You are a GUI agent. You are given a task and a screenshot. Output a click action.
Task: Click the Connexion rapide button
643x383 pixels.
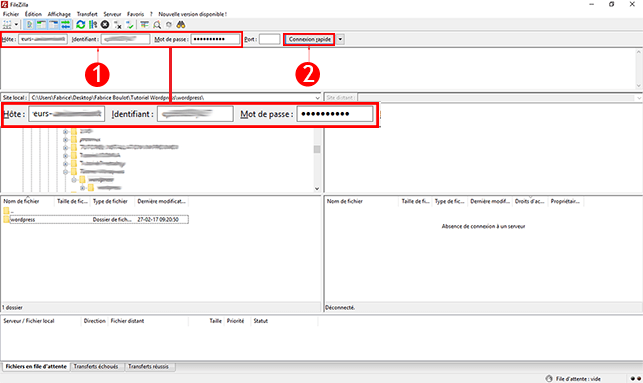[x=310, y=39]
